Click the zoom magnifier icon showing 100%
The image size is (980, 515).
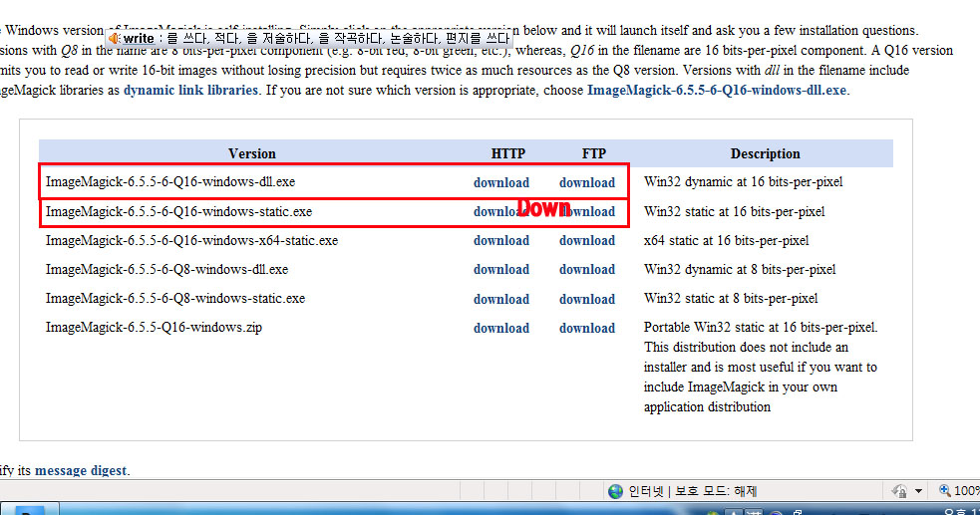point(944,491)
